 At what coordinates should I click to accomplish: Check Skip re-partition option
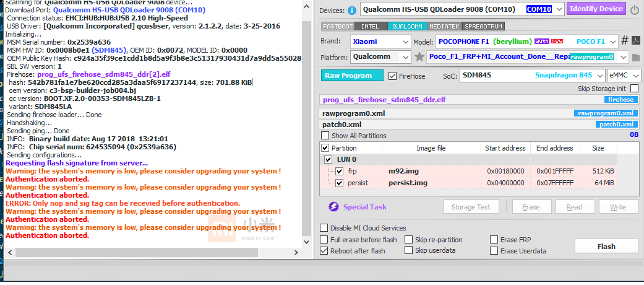pyautogui.click(x=409, y=240)
